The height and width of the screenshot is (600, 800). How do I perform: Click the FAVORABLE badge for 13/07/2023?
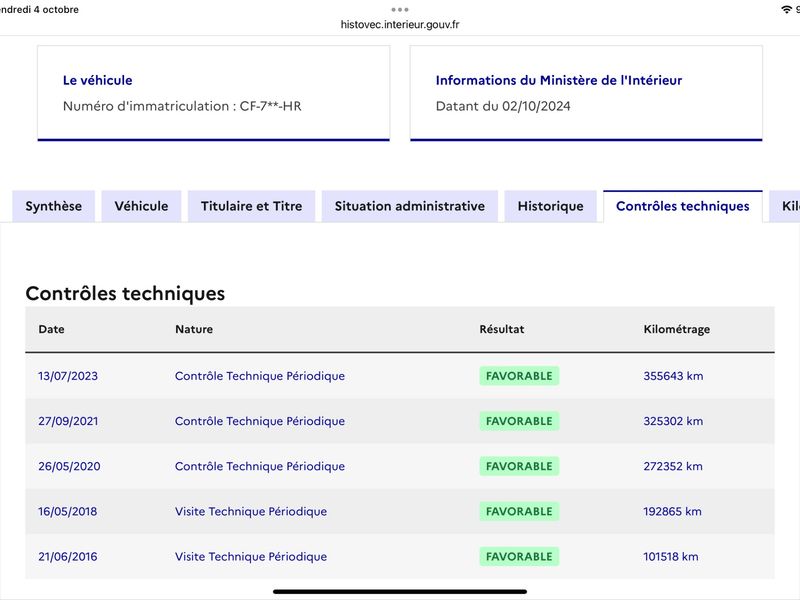(519, 376)
